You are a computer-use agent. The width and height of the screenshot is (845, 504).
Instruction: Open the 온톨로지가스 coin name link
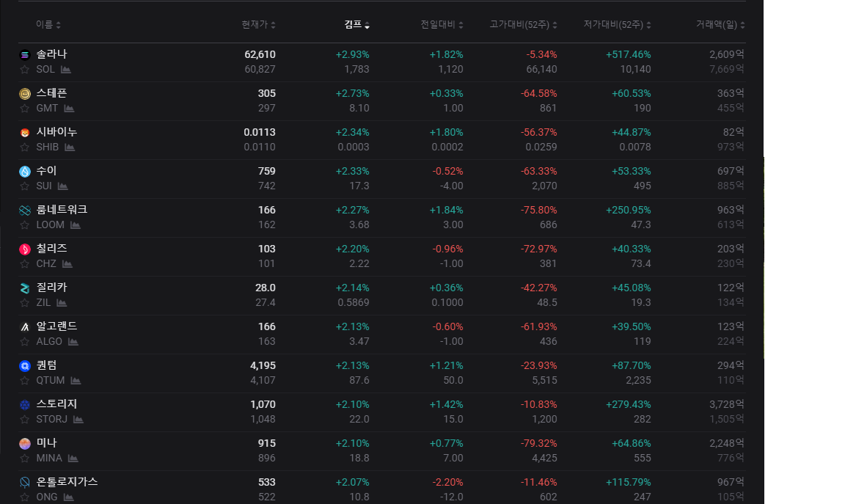[x=67, y=482]
